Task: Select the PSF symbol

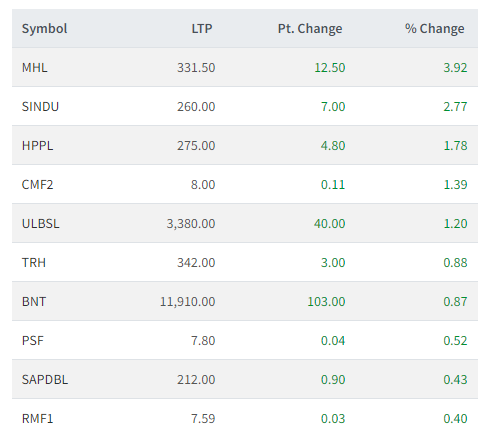Action: pos(33,341)
